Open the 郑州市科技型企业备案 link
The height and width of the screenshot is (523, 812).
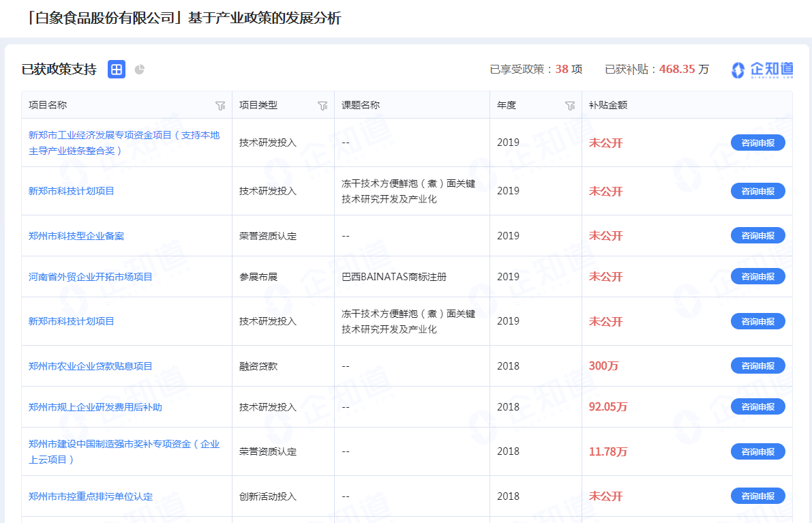click(x=76, y=236)
